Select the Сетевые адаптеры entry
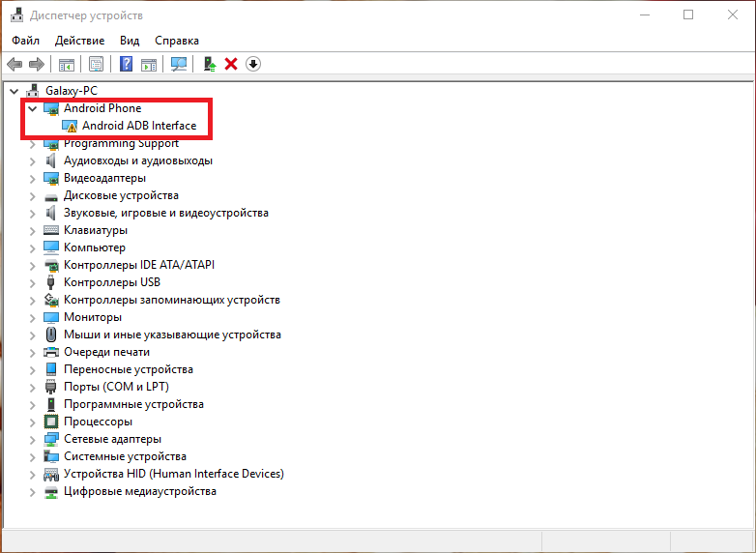756x553 pixels. tap(111, 439)
